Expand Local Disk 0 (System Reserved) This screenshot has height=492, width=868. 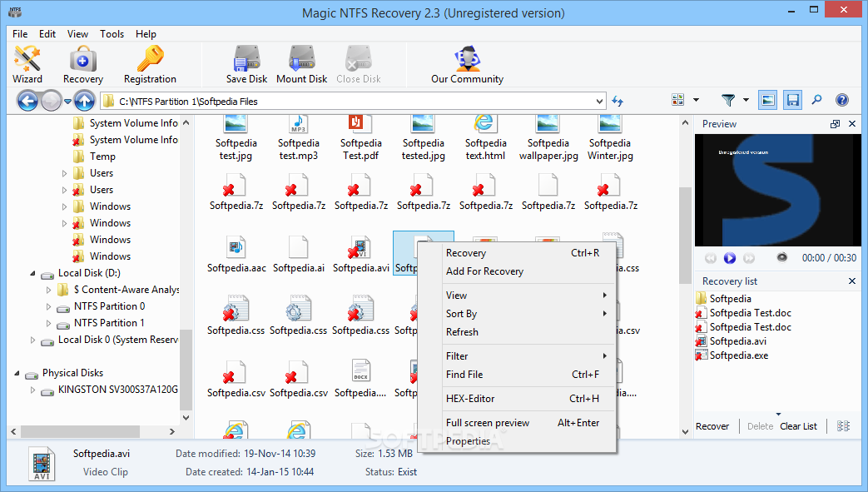point(32,340)
